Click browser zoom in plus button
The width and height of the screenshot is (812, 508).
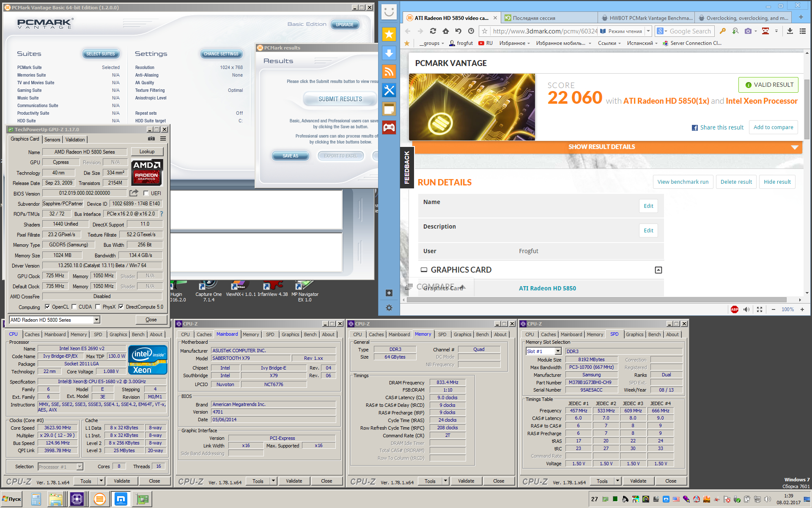coord(802,309)
